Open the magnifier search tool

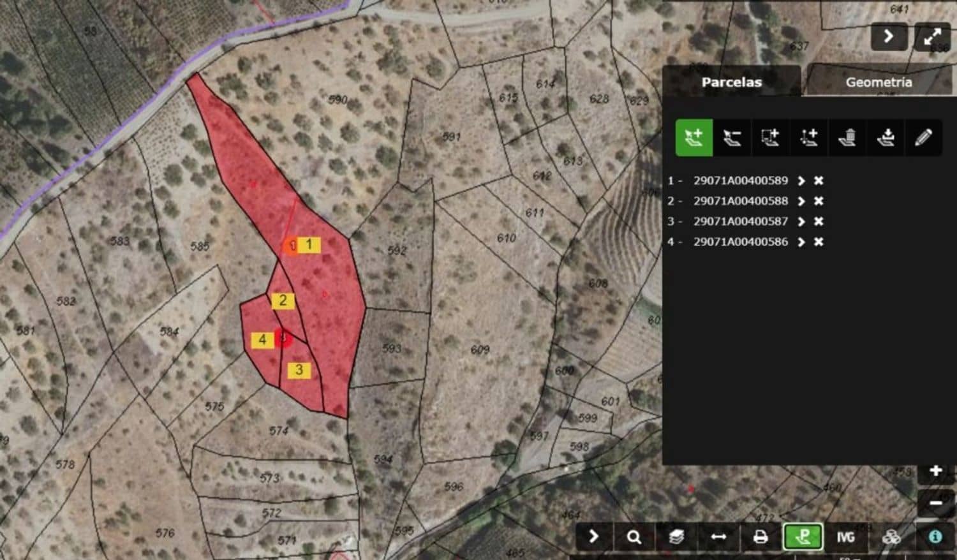tap(634, 537)
